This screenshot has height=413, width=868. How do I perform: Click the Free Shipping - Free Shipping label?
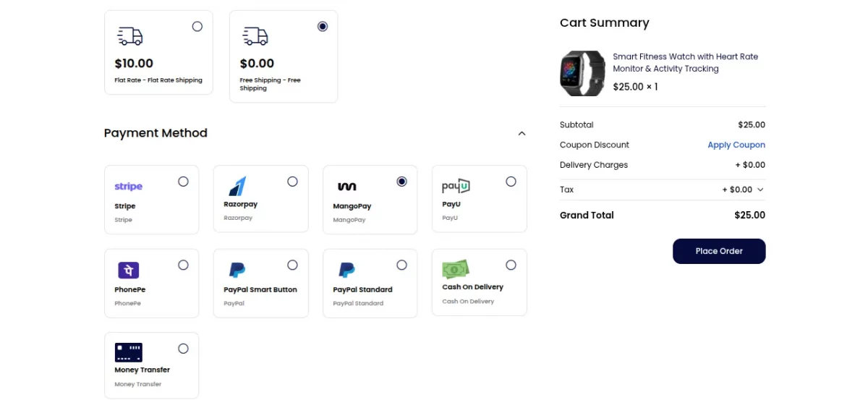tap(271, 84)
